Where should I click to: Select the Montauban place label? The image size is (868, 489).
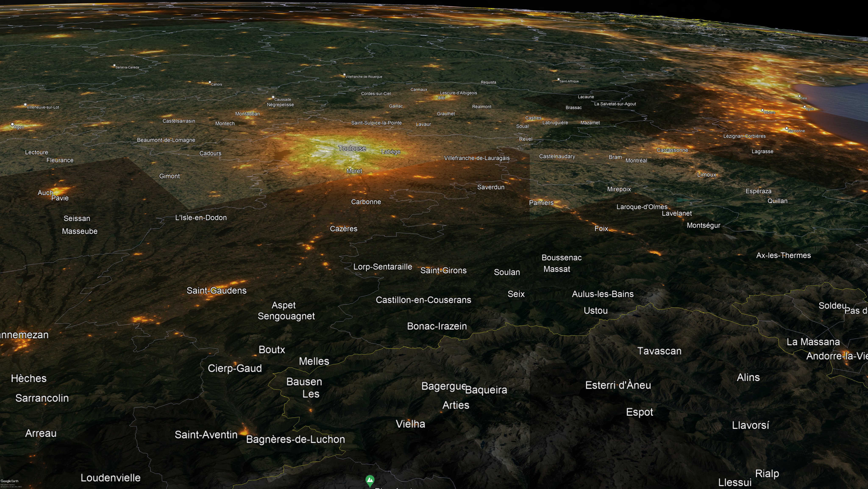247,114
